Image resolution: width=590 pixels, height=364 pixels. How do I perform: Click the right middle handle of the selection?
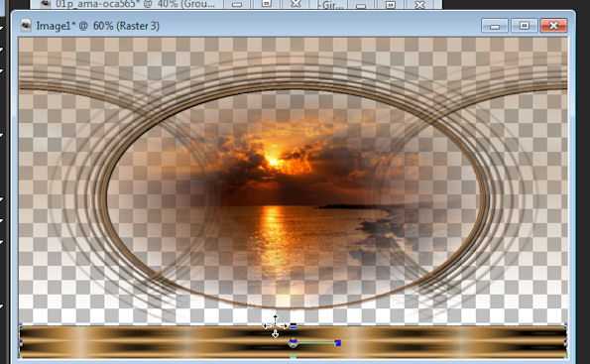point(565,342)
